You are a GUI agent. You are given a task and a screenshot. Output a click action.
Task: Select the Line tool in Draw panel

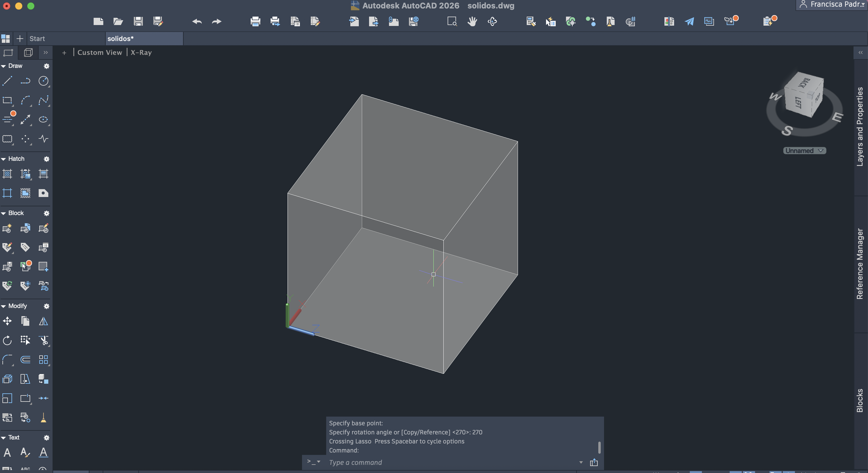(x=8, y=81)
